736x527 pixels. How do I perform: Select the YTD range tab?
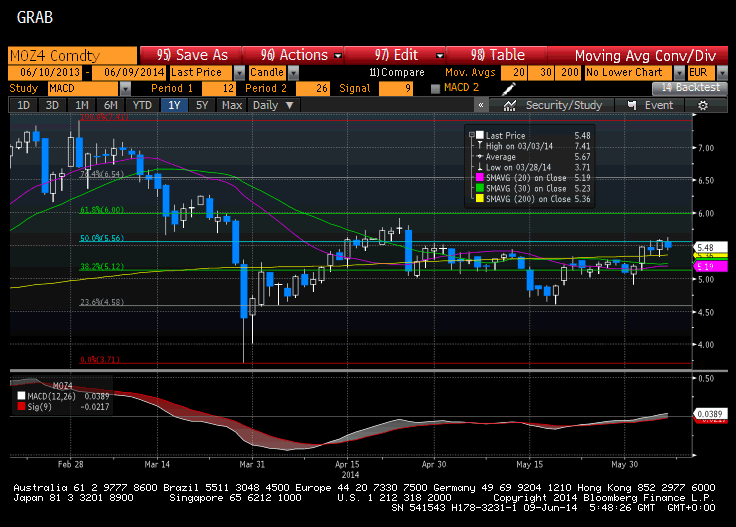pos(142,105)
